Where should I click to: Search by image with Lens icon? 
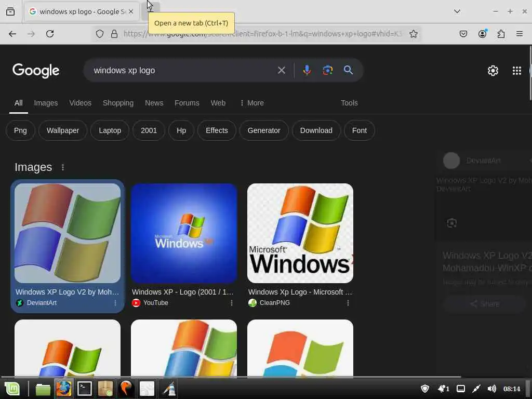coord(327,70)
